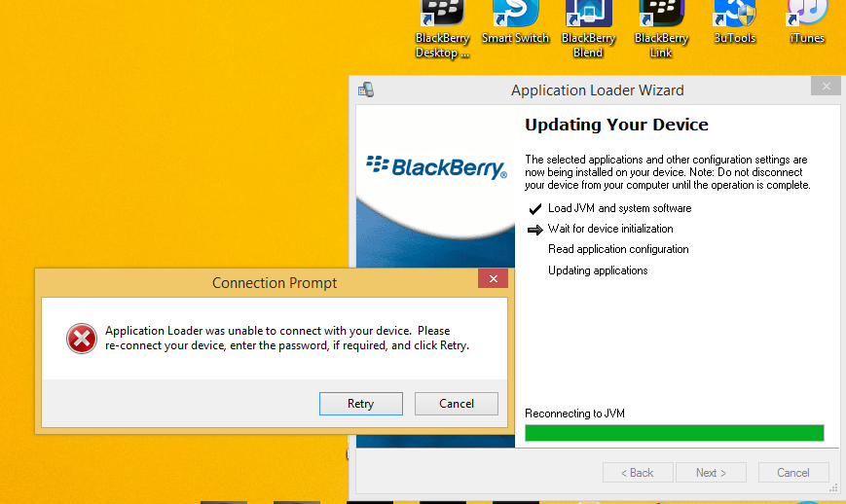Launch BlackBerry Blend desktop shortcut
The width and height of the screenshot is (846, 504).
coord(588,14)
